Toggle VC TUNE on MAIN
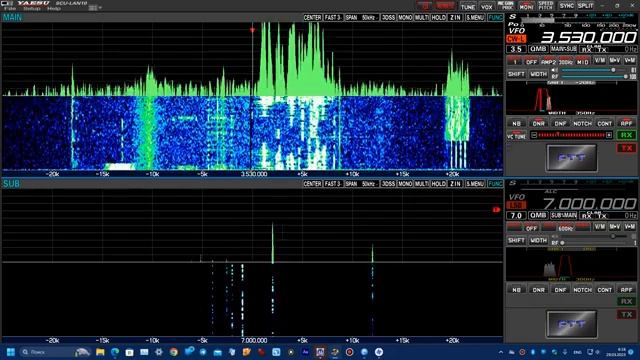 coord(516,136)
